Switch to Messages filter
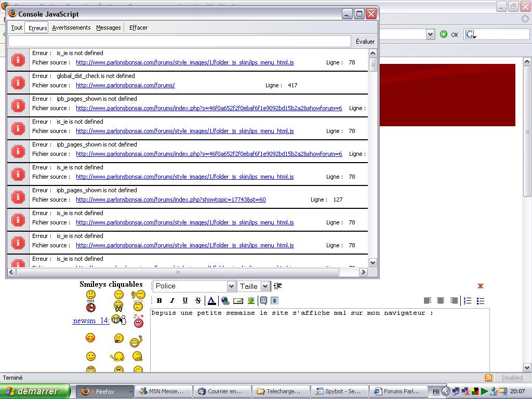This screenshot has height=399, width=532. [108, 28]
